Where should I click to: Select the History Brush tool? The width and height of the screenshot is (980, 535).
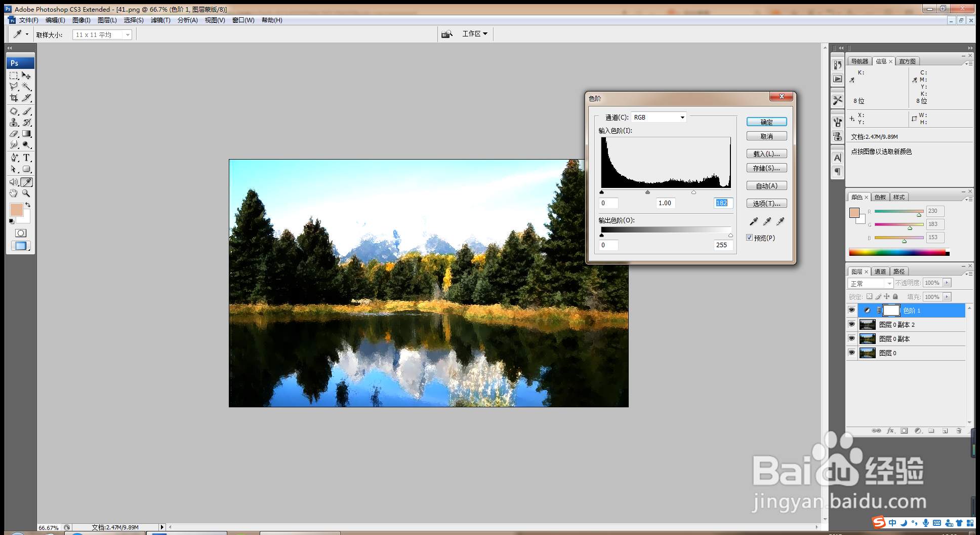[x=27, y=122]
